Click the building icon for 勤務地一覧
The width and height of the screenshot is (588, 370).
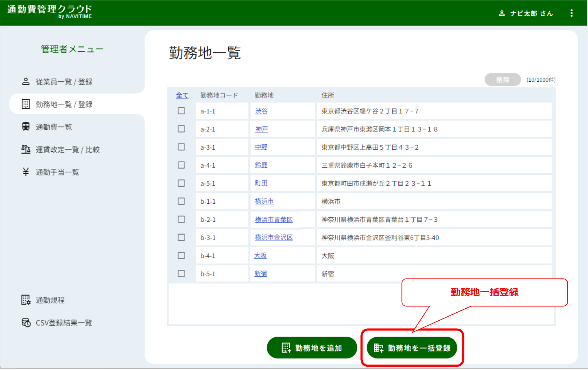(26, 104)
